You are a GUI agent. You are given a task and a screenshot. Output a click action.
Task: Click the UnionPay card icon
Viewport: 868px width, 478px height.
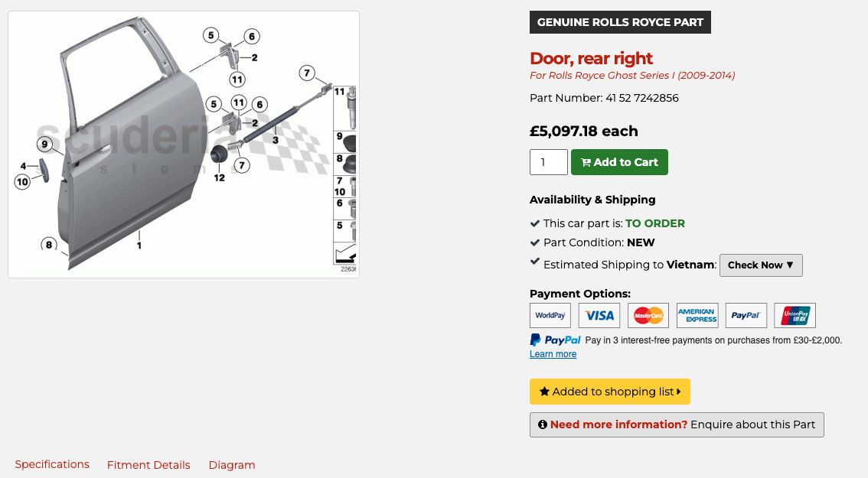(795, 315)
